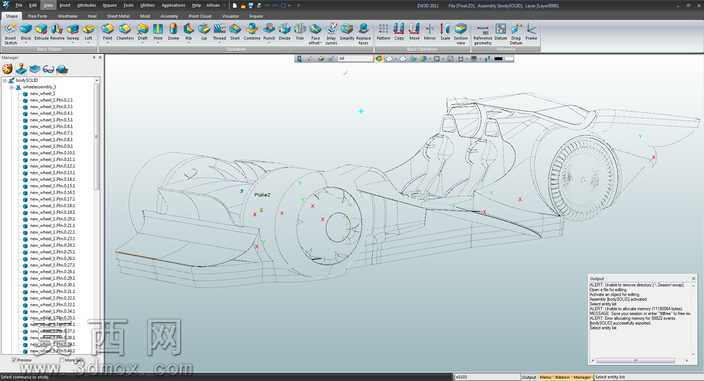704x381 pixels.
Task: Select the Face offset tool
Action: (315, 34)
